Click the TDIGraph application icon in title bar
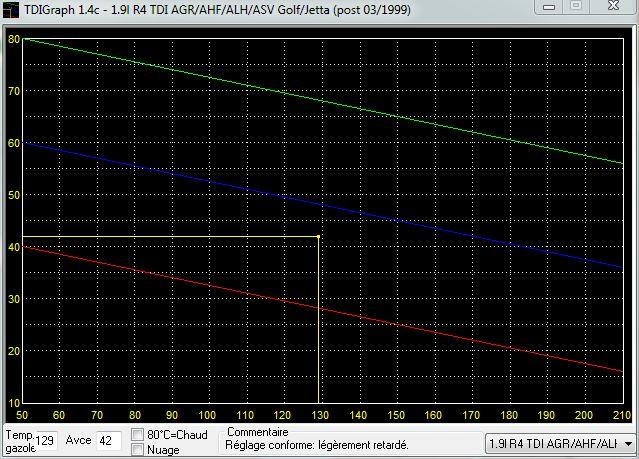 point(11,11)
